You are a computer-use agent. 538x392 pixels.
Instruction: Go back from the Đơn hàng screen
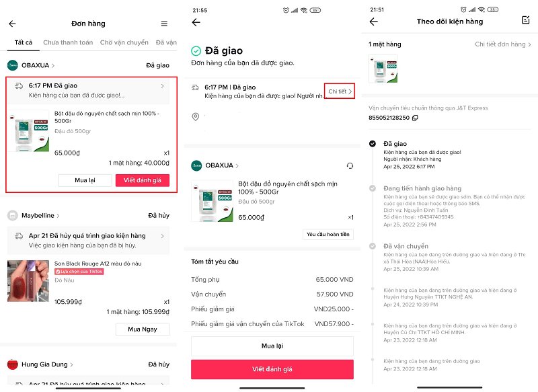pyautogui.click(x=12, y=24)
